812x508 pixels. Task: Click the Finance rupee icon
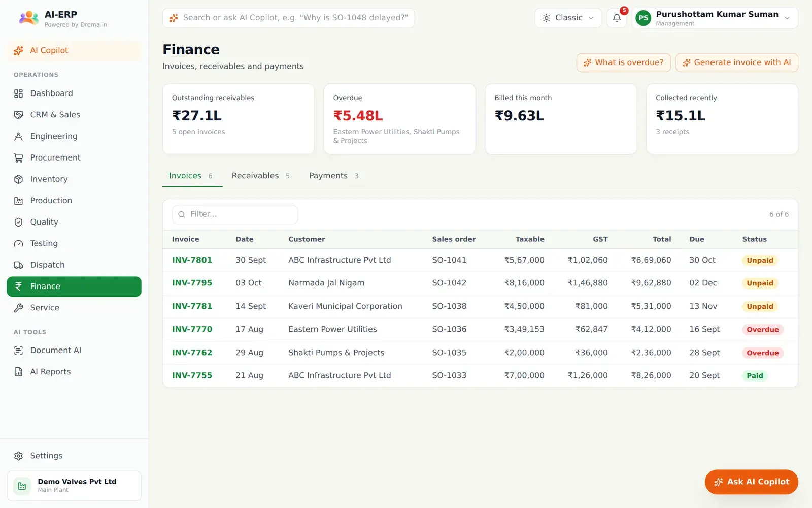click(x=19, y=287)
